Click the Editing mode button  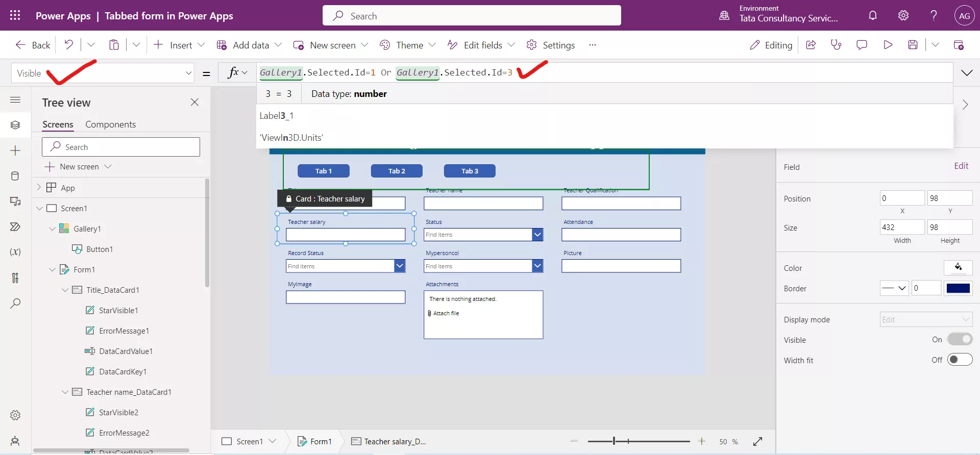771,45
